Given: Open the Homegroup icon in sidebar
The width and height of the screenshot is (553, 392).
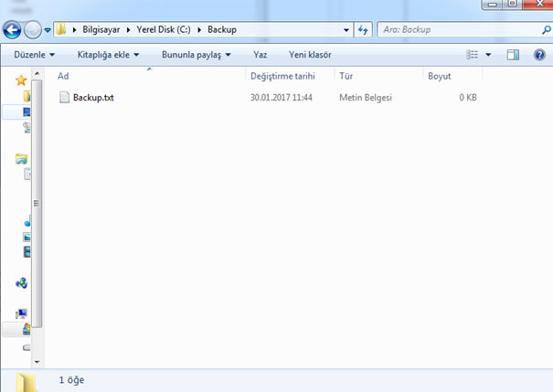Looking at the screenshot, I should tap(22, 282).
